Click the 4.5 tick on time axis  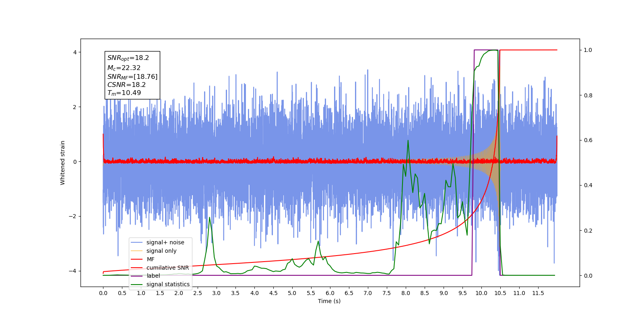(273, 293)
